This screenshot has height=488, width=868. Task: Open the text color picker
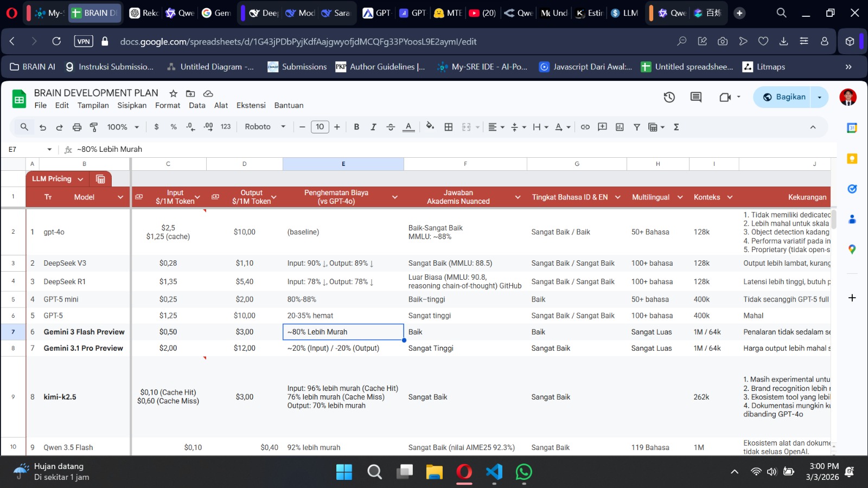point(409,127)
